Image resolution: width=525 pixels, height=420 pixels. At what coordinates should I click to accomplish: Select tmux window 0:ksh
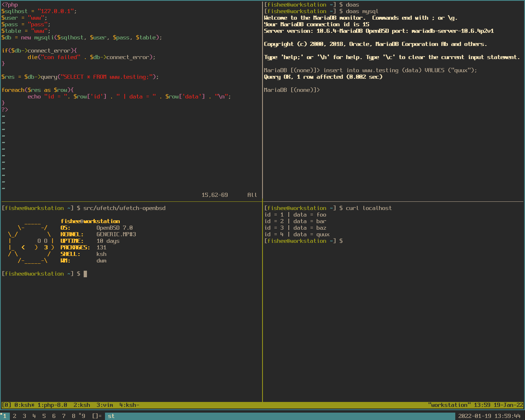click(x=24, y=405)
